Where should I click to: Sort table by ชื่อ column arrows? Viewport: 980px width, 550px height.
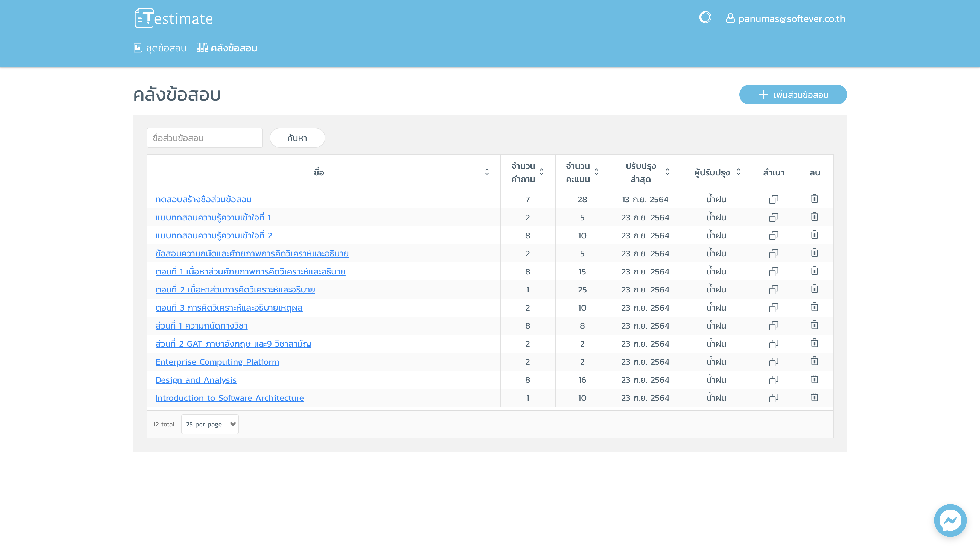point(486,172)
